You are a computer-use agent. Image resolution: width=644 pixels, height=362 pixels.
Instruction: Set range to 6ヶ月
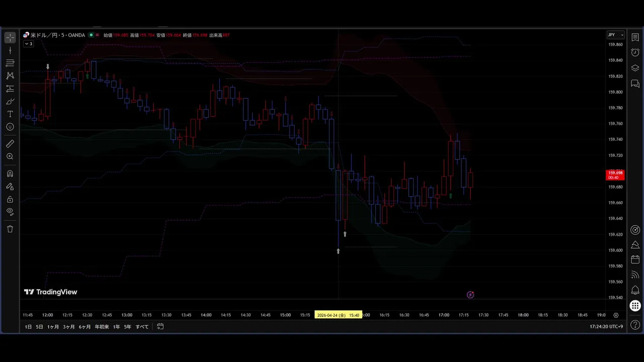click(x=85, y=327)
